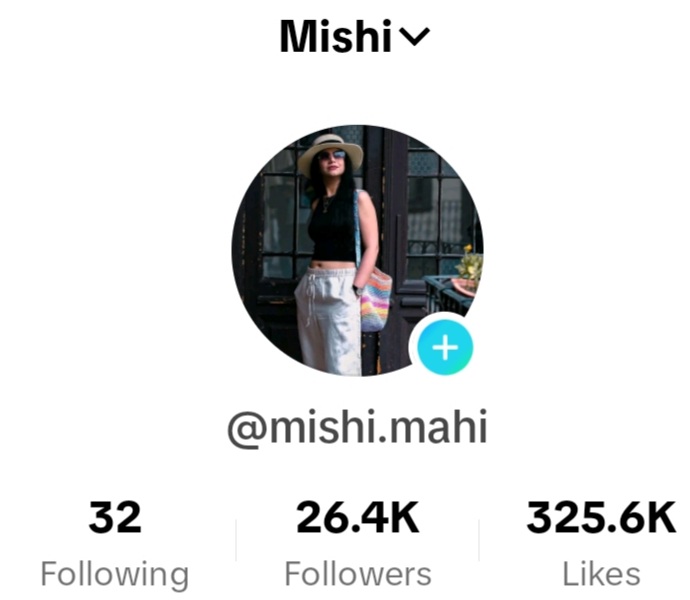
Task: Click the letter K in 325.6K
Action: pyautogui.click(x=661, y=517)
